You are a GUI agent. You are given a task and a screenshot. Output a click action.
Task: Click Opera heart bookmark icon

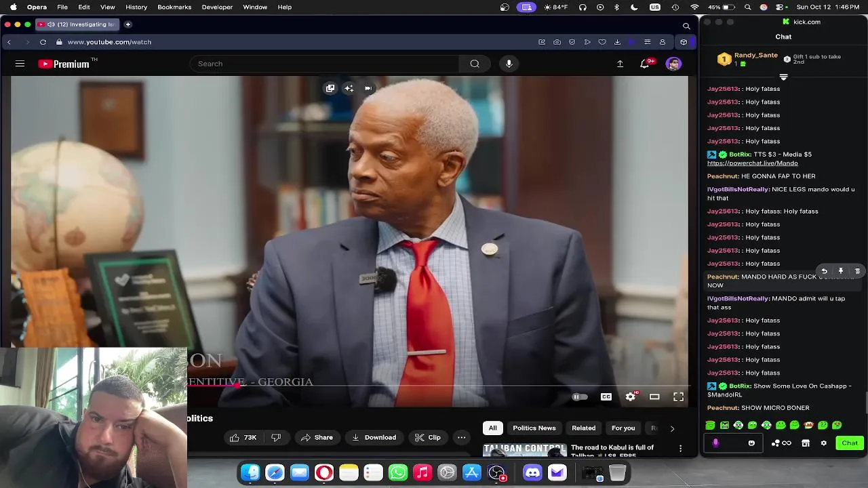(x=602, y=42)
